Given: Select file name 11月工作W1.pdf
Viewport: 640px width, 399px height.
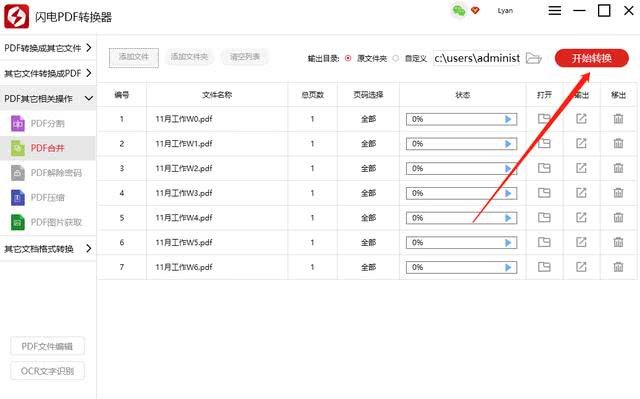Looking at the screenshot, I should [x=184, y=144].
